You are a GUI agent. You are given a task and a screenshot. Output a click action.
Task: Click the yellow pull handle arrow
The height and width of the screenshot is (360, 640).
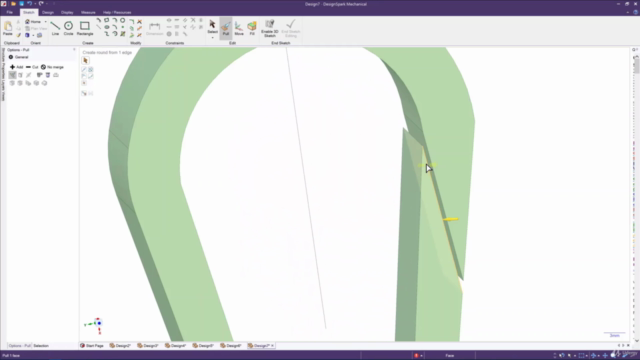tap(451, 219)
